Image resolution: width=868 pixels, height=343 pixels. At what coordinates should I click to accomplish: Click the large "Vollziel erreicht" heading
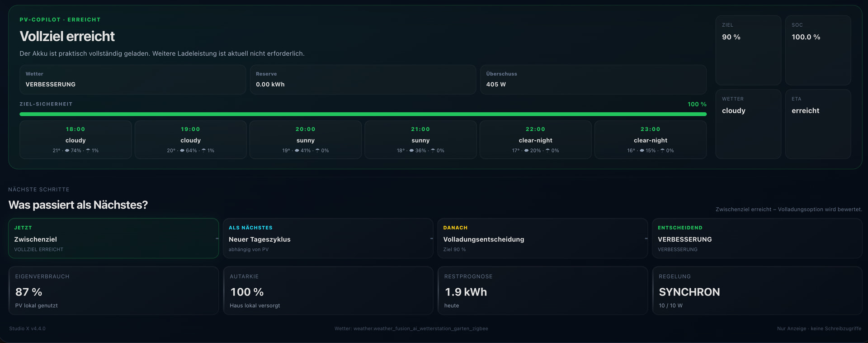(67, 36)
